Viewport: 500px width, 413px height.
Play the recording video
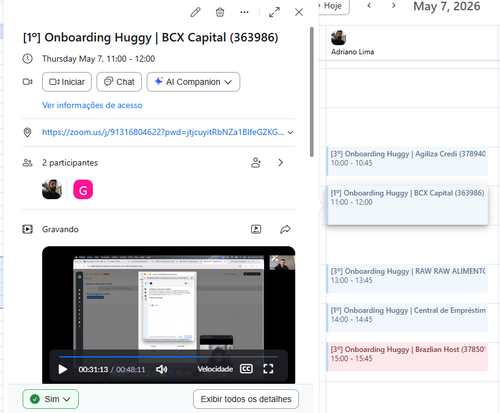[x=63, y=369]
